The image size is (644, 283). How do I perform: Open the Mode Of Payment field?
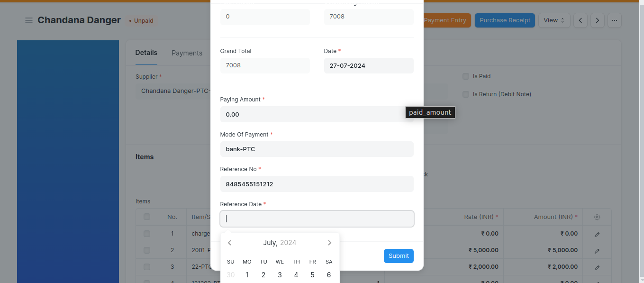[317, 149]
